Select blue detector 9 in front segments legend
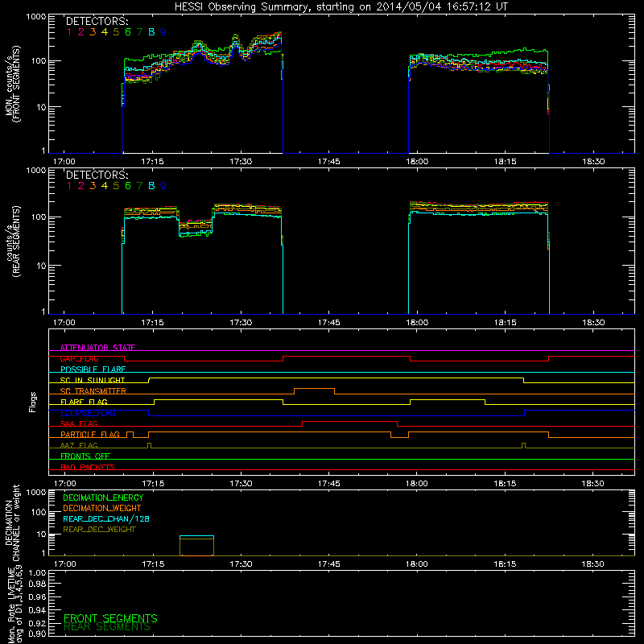 [x=163, y=32]
